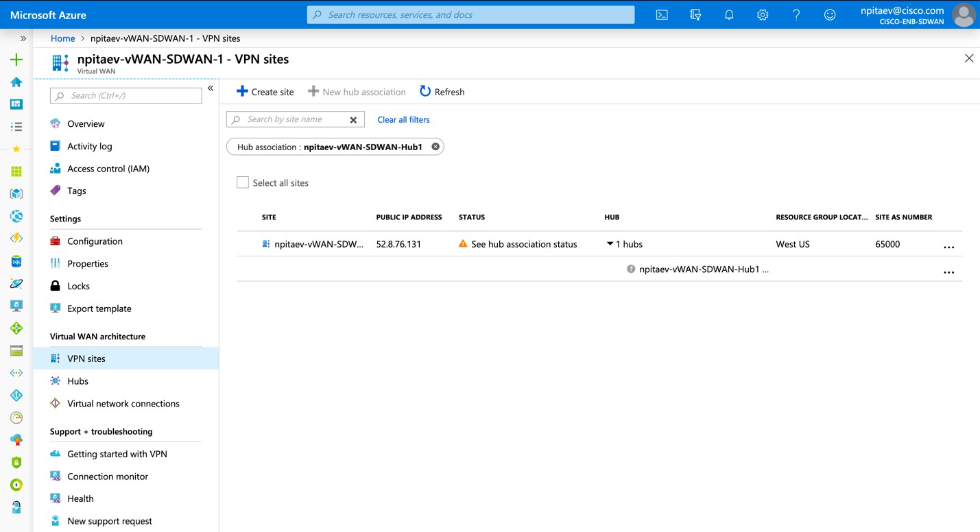This screenshot has height=532, width=980.
Task: Open Connection monitor
Action: coord(107,476)
